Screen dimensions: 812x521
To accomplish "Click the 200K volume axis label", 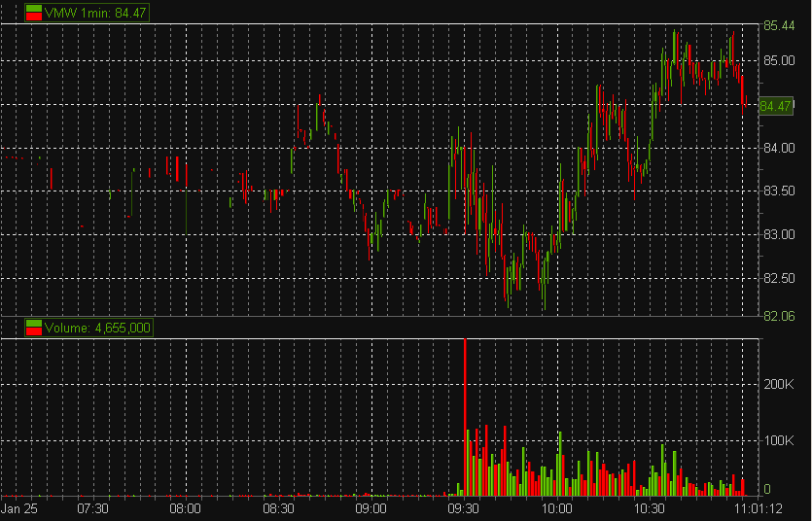I will (x=778, y=384).
